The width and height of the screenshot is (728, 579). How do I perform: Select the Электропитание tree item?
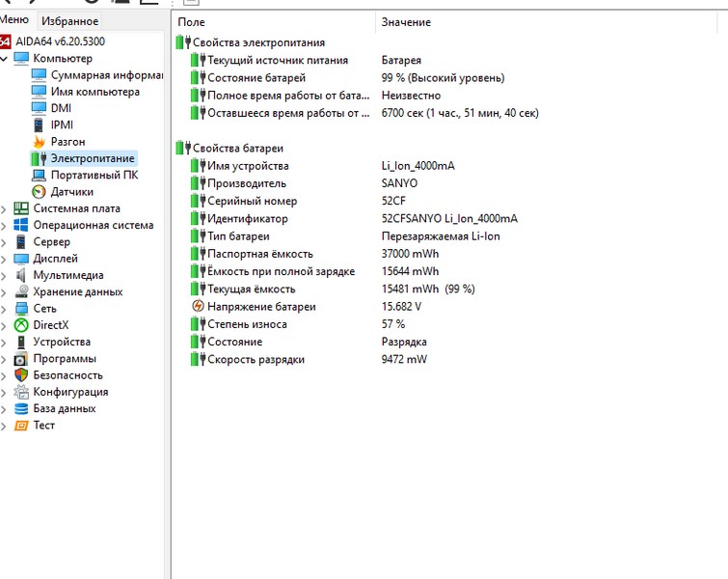(x=93, y=158)
